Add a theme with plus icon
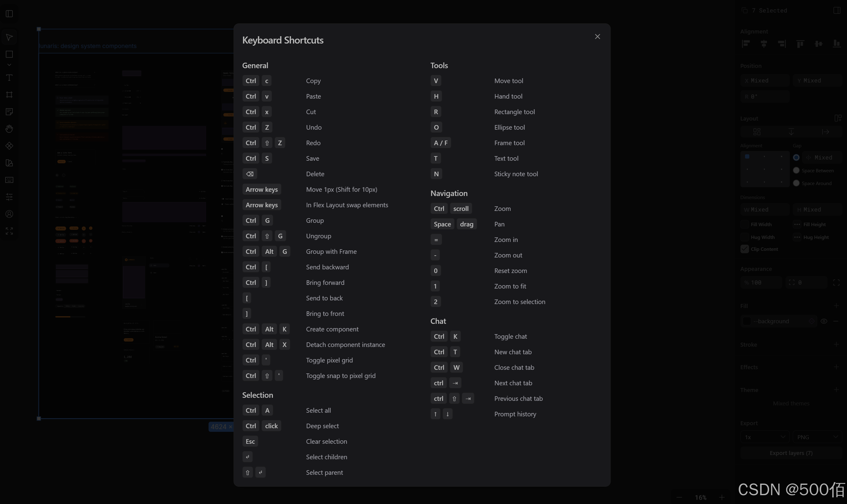The image size is (847, 504). pos(836,390)
